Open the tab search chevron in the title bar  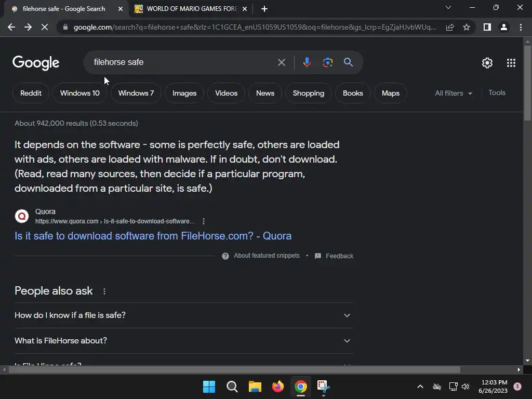[448, 7]
